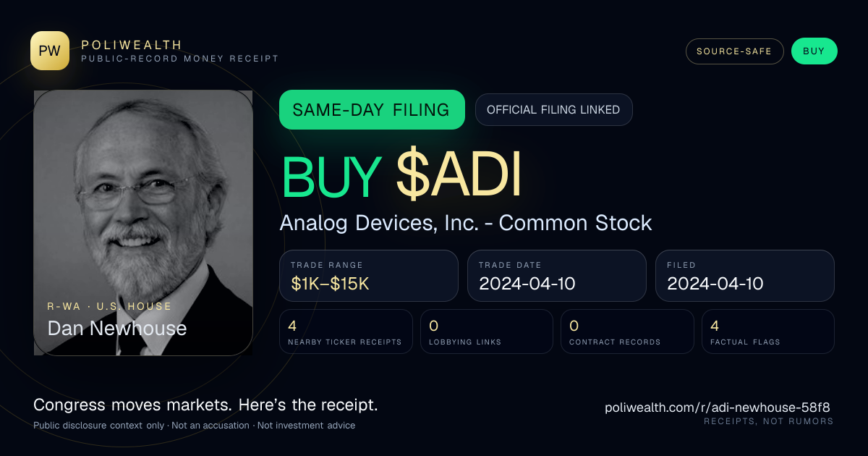868x456 pixels.
Task: Click the Trade Date 2024-04-10 card
Action: coord(557,276)
